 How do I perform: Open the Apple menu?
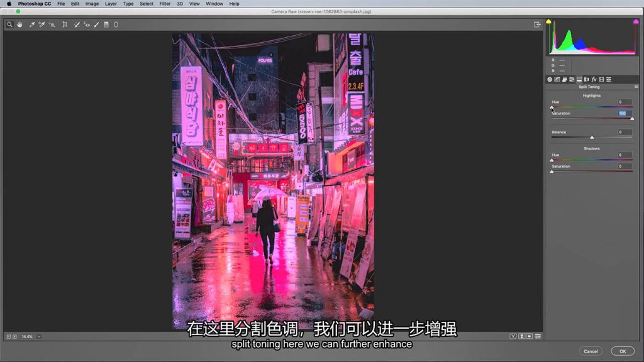coord(9,4)
